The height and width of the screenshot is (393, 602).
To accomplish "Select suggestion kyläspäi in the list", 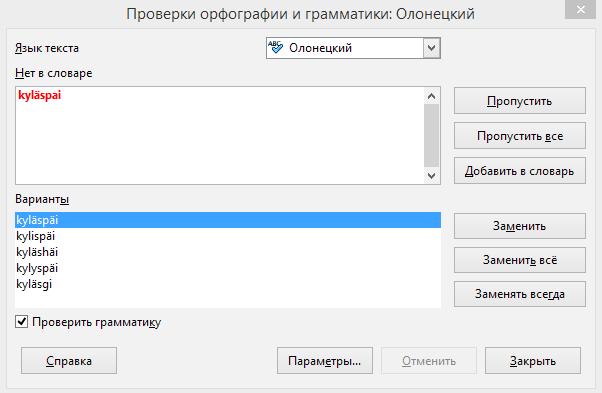I will tap(228, 220).
